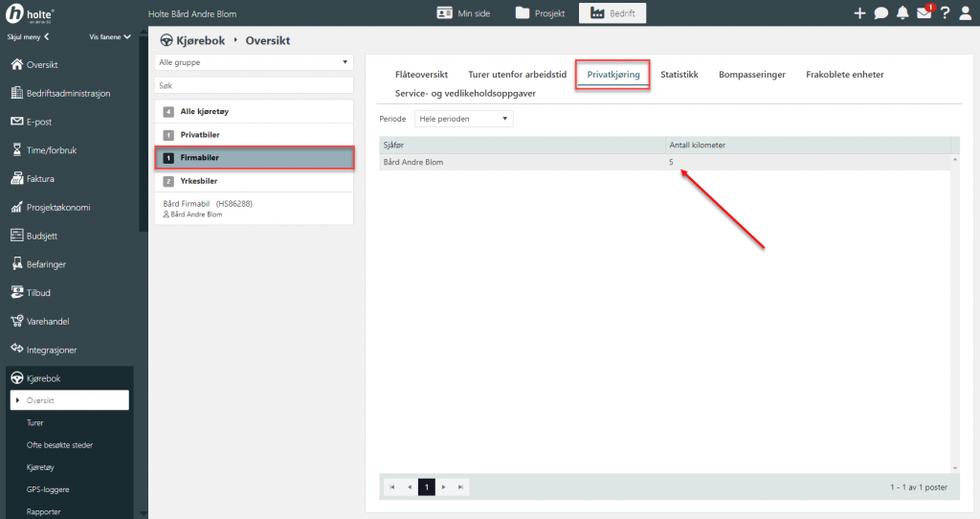Open the mail envelope with badge
980x519 pixels.
coord(924,13)
